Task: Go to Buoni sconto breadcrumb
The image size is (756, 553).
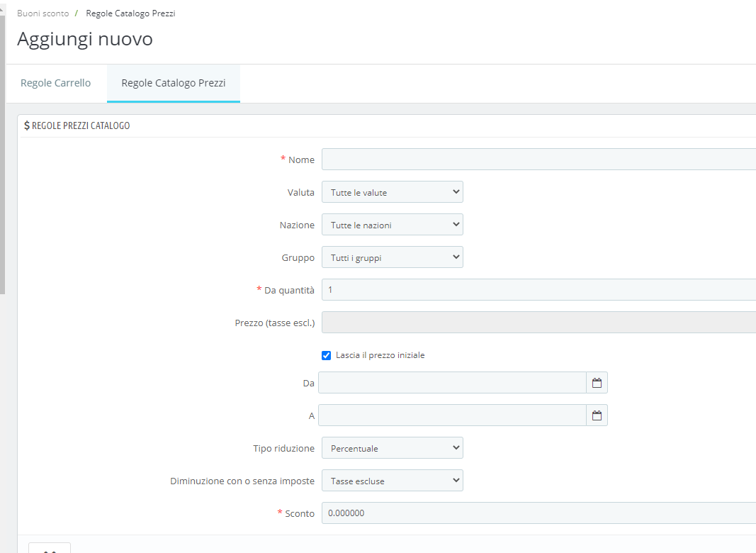Action: 43,13
